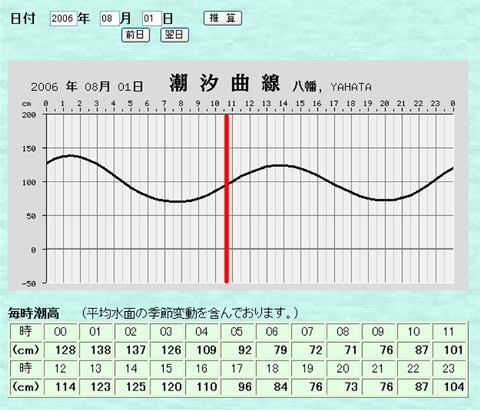Click tide value 137 for hour 02
Screen dimensions: 480x410
pos(131,350)
